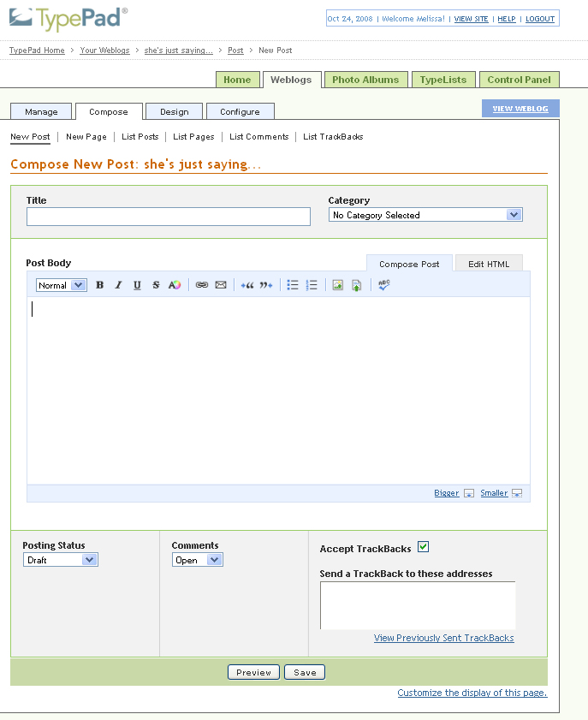Click into the Title text field
This screenshot has height=720, width=588.
(x=169, y=217)
